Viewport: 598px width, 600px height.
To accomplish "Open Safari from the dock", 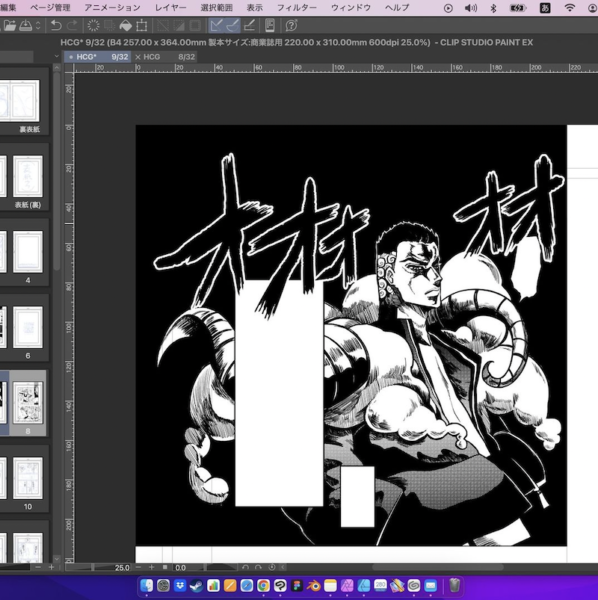I will click(x=246, y=585).
